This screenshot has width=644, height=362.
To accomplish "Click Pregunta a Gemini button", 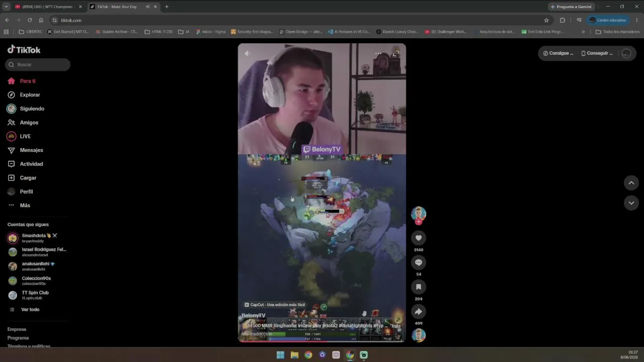I will click(572, 7).
